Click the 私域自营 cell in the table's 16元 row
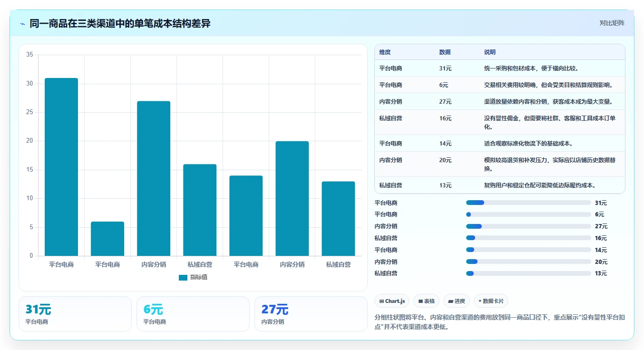 [390, 118]
